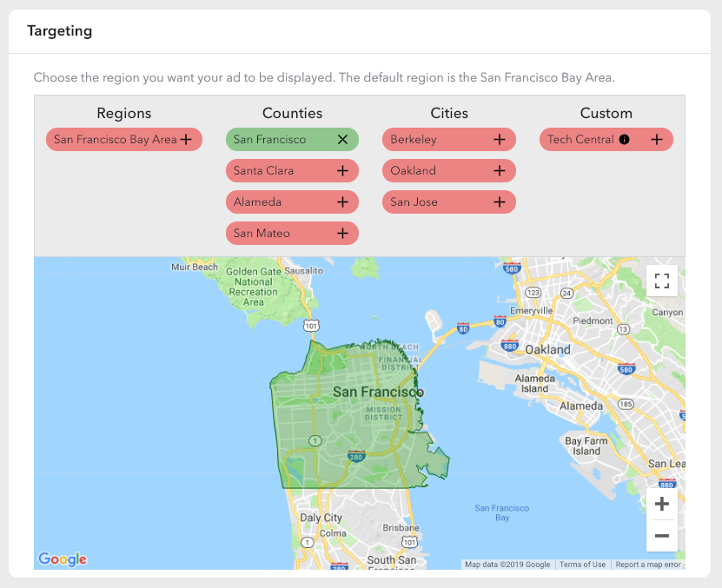
Task: Click the Report a map error link
Action: [647, 565]
